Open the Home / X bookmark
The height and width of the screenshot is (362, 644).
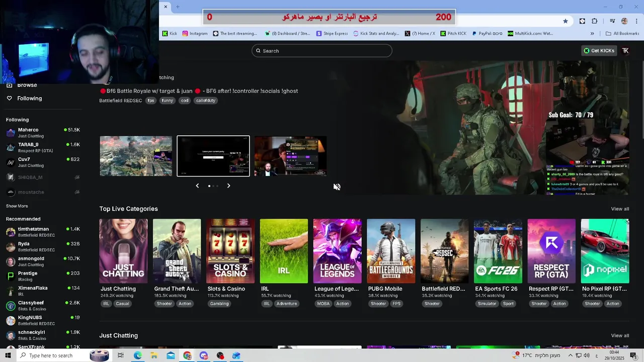[420, 34]
